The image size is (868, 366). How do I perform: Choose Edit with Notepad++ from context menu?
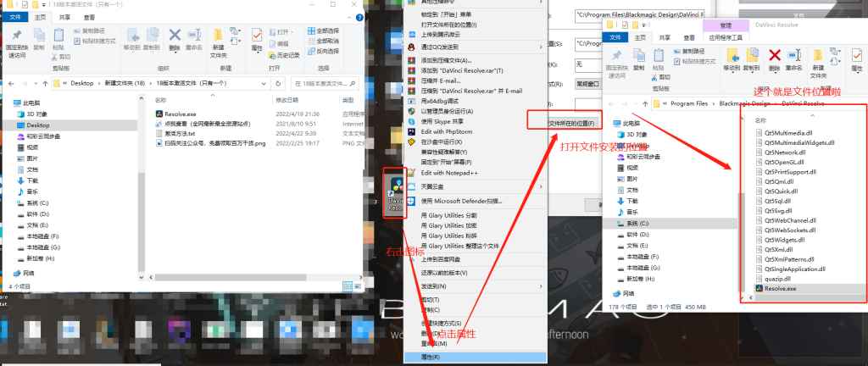point(448,173)
